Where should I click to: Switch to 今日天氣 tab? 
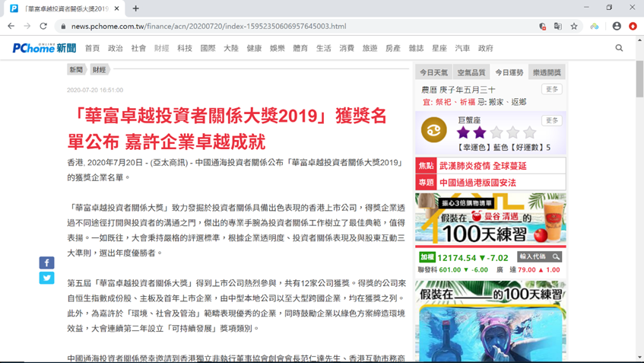(433, 72)
